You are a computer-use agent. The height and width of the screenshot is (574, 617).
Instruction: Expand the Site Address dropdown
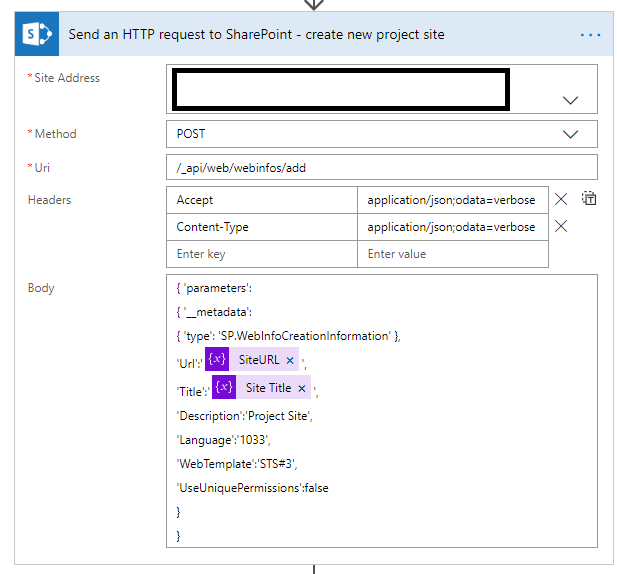point(571,100)
